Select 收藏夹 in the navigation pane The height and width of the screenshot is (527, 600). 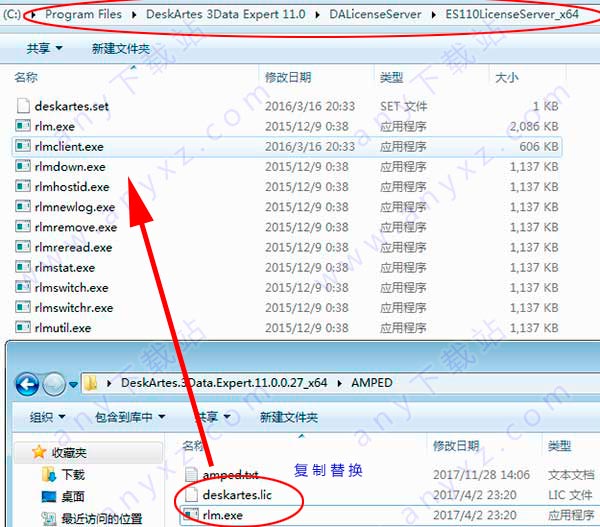pos(69,452)
